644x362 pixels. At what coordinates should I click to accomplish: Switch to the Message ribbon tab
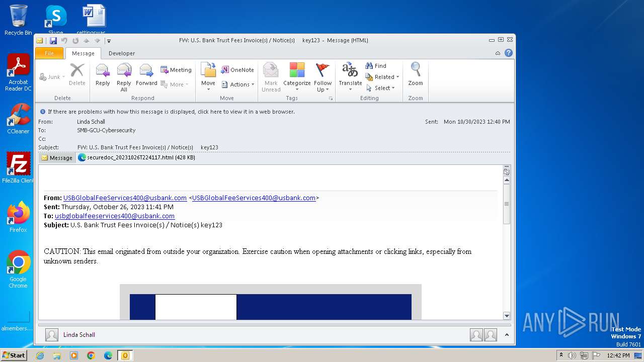(x=83, y=53)
